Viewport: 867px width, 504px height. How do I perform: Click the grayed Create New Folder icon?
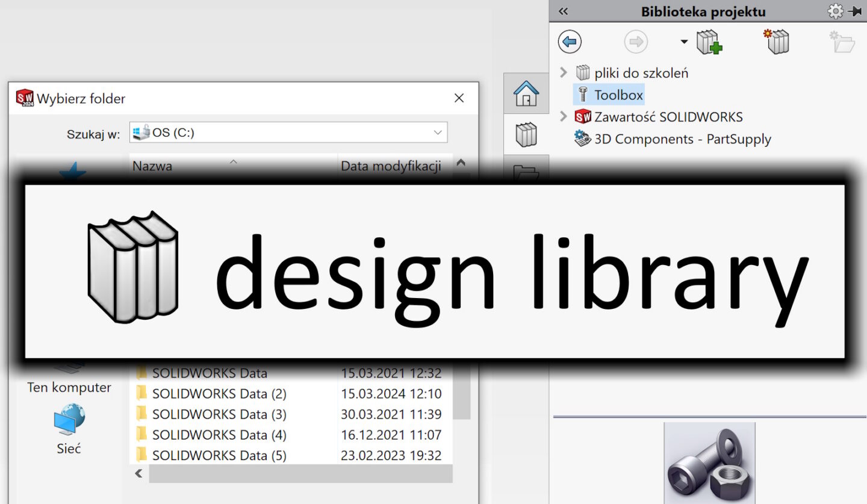tap(842, 42)
